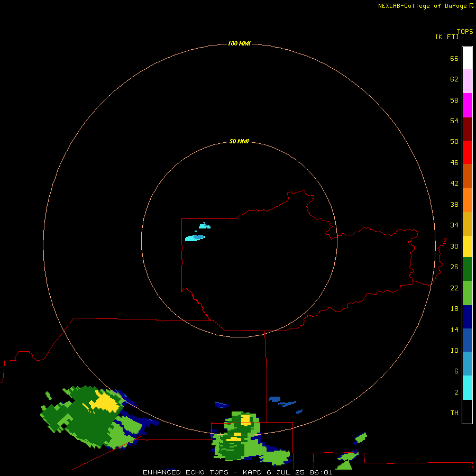Click the '58' legend value
This screenshot has height=476, width=476.
click(x=454, y=100)
